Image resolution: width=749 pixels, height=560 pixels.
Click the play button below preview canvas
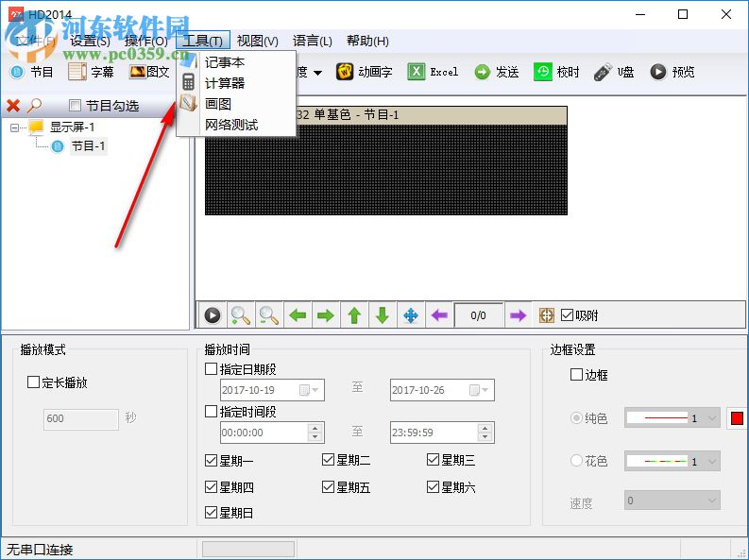[213, 315]
